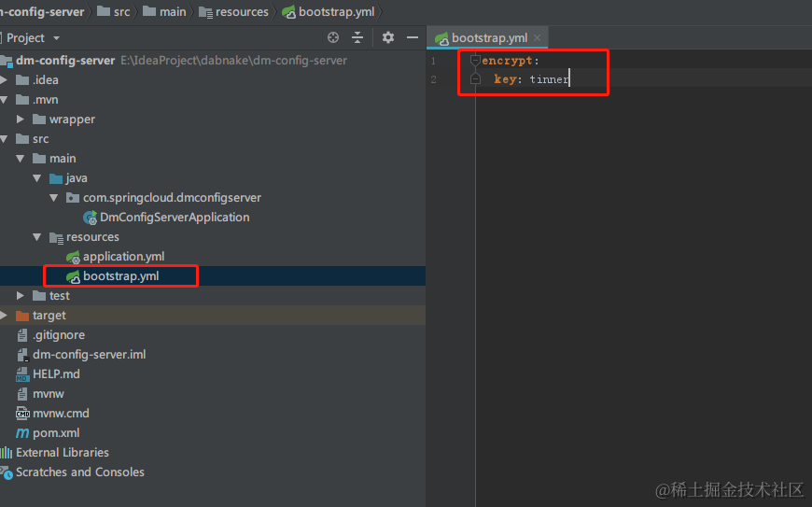This screenshot has height=507, width=812.
Task: Click the DmConfigServerApplication class icon
Action: point(91,218)
